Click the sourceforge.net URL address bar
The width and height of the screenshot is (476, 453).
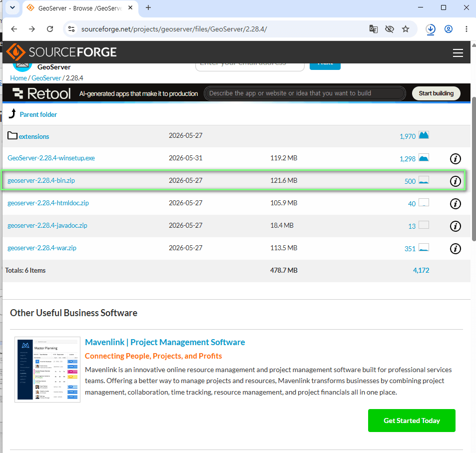(x=174, y=29)
